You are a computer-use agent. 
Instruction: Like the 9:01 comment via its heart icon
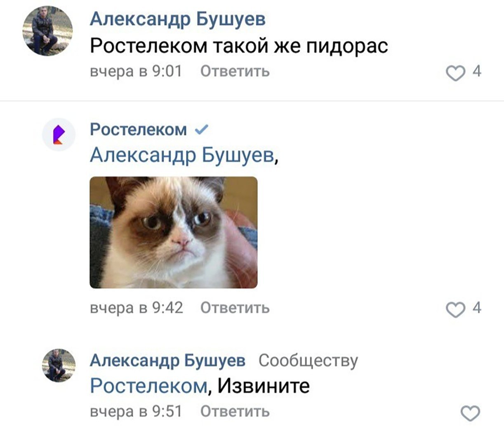pos(456,73)
